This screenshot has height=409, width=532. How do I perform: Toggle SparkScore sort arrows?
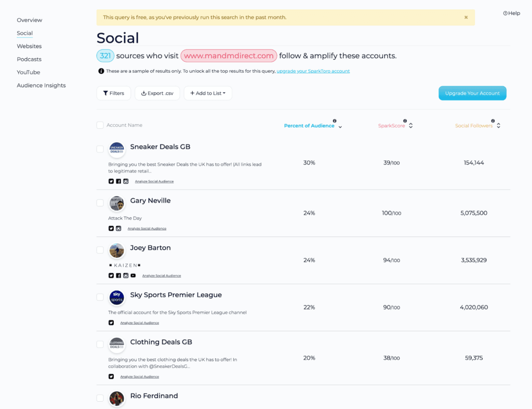(410, 126)
